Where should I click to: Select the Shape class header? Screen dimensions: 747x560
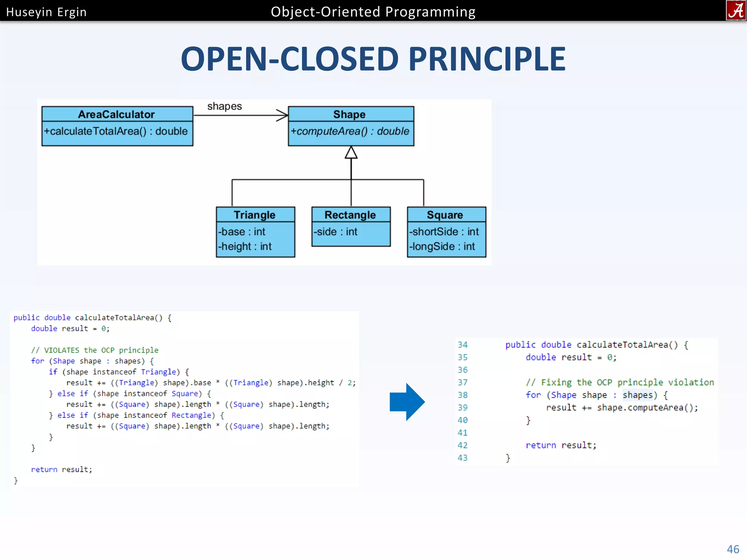[351, 114]
